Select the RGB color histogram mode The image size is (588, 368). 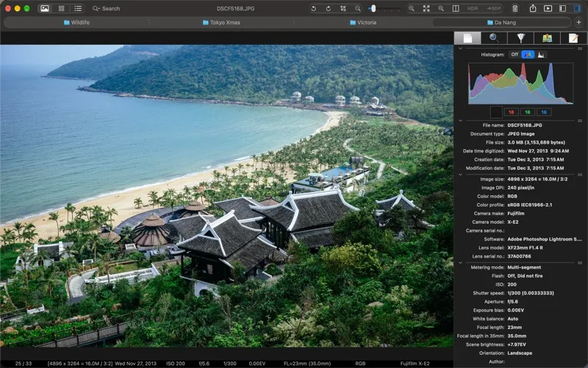(528, 54)
